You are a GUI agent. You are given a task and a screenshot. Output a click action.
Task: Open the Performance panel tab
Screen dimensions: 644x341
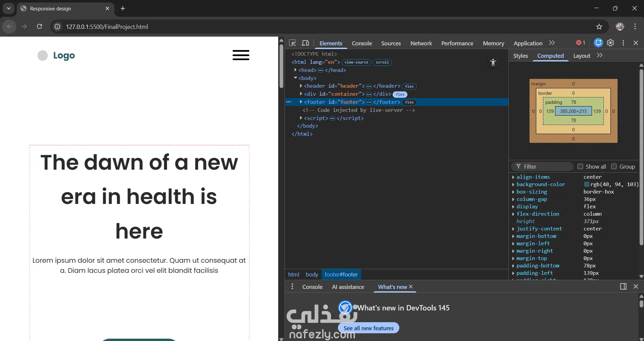pyautogui.click(x=457, y=43)
